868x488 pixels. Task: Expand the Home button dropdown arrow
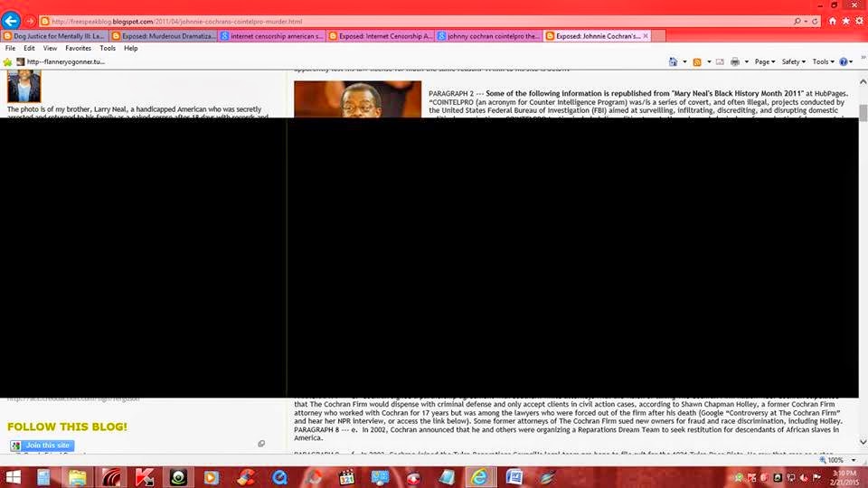point(684,62)
